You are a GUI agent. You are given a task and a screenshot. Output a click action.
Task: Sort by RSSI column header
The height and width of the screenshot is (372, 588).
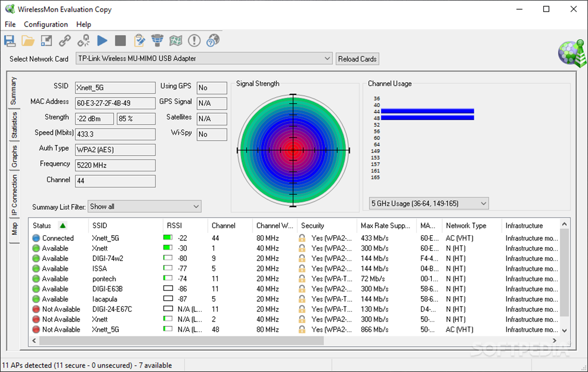[x=175, y=225]
